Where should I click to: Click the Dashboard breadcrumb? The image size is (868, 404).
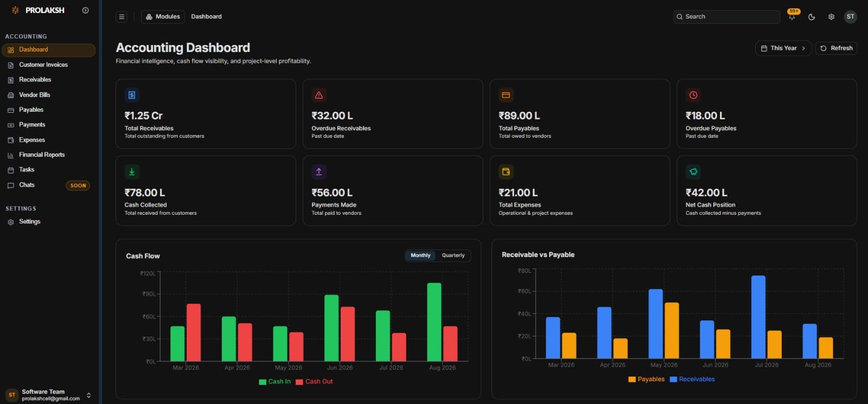(x=206, y=17)
